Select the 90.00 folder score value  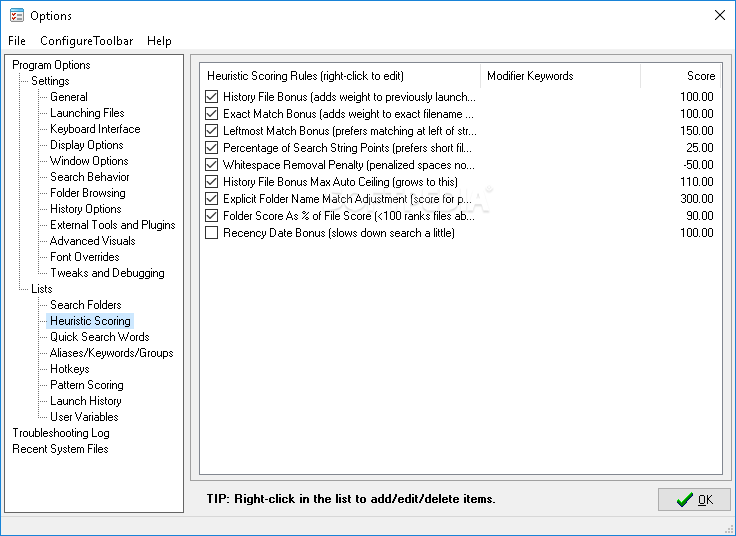(700, 216)
